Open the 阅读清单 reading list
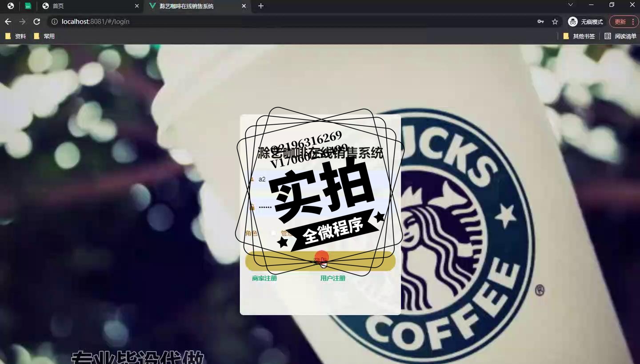The height and width of the screenshot is (364, 640). [620, 36]
